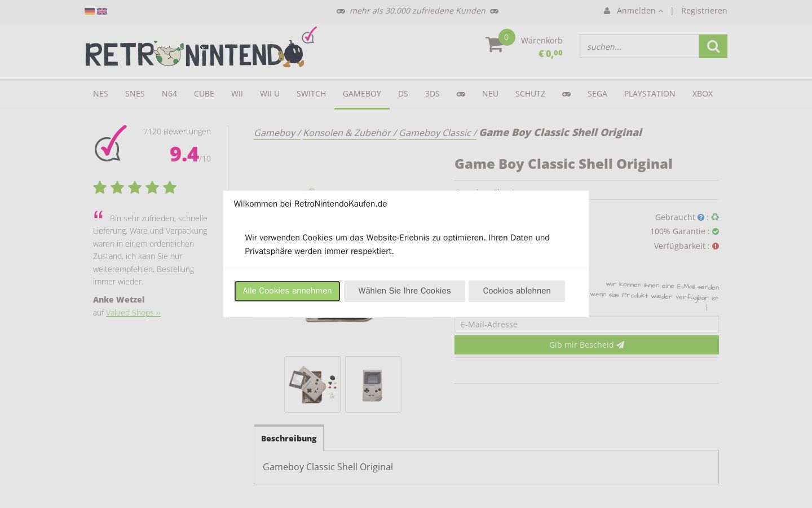The width and height of the screenshot is (812, 508).
Task: Decline cookies with Cookies ablehnen
Action: 517,291
